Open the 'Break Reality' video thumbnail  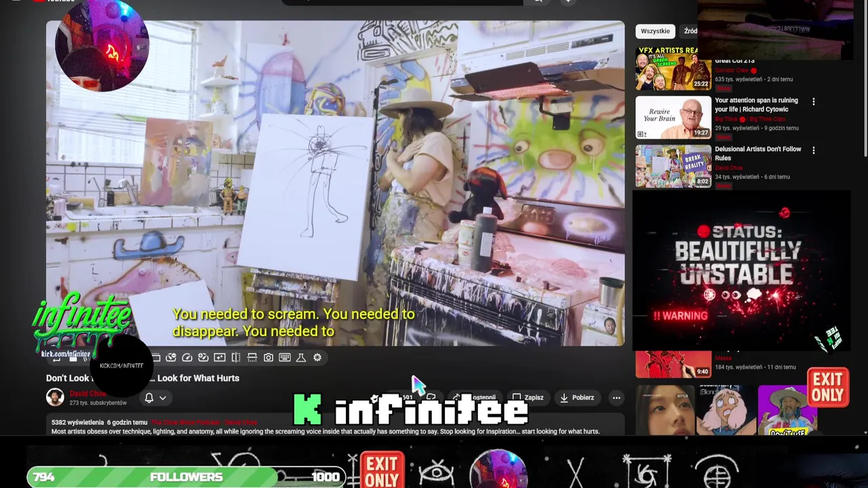click(x=673, y=166)
